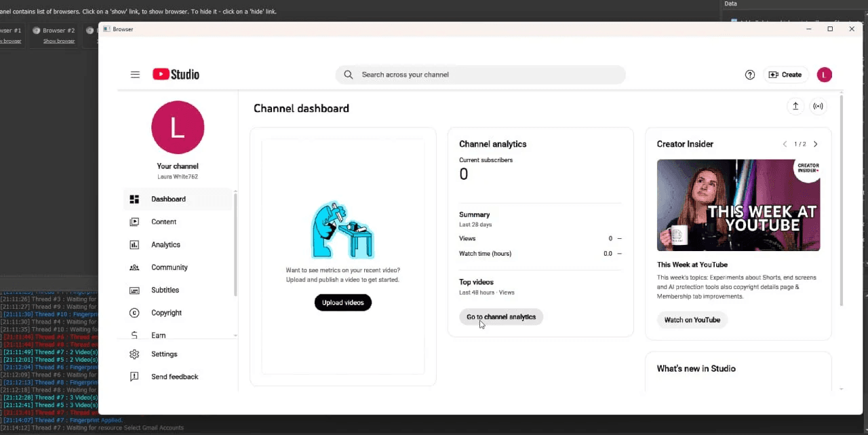Open the Help question mark icon
The width and height of the screenshot is (868, 435).
(750, 75)
